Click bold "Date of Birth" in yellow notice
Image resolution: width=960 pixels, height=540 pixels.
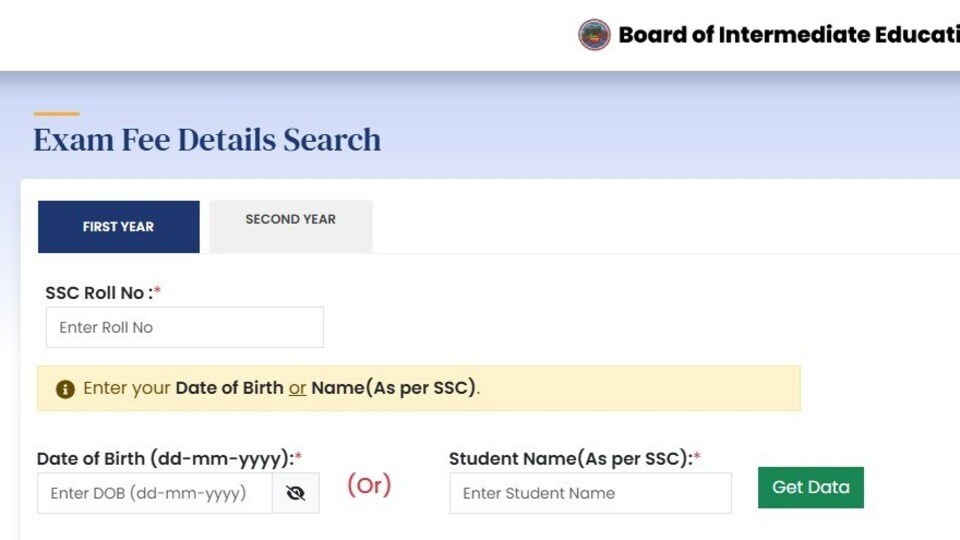230,388
